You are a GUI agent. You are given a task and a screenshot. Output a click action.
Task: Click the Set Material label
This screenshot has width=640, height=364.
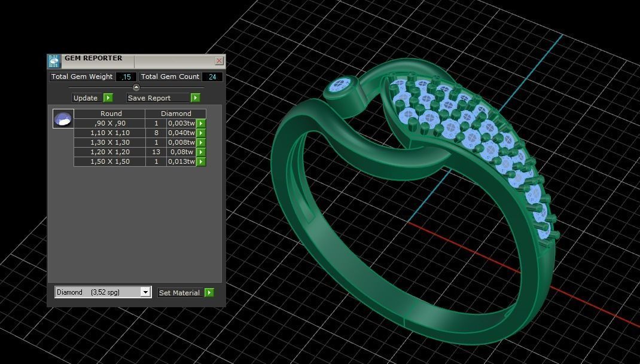tap(179, 293)
